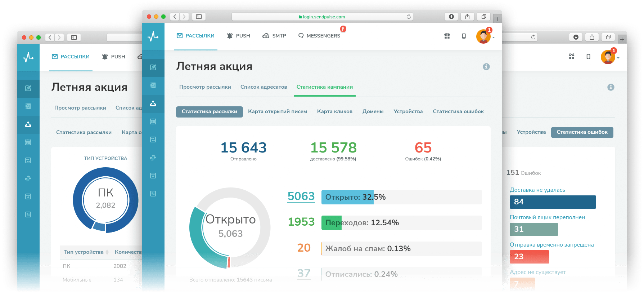The image size is (644, 292).
Task: Open Просмотр рассылки in left window
Action: point(80,108)
